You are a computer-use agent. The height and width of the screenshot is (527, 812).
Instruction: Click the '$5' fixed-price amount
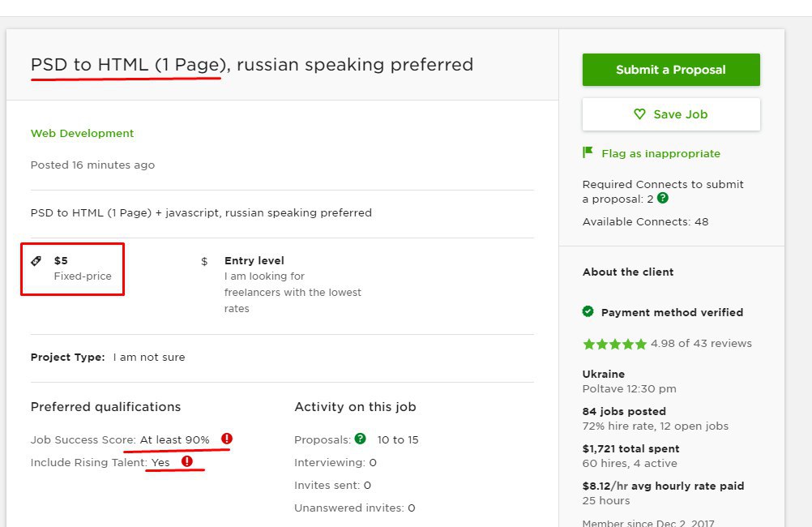61,260
